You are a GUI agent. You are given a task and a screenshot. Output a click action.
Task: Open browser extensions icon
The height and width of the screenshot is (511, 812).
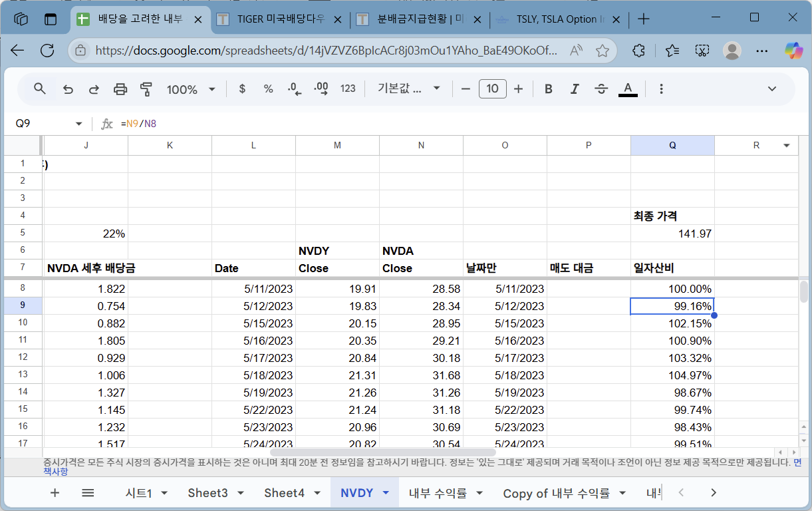(x=639, y=51)
